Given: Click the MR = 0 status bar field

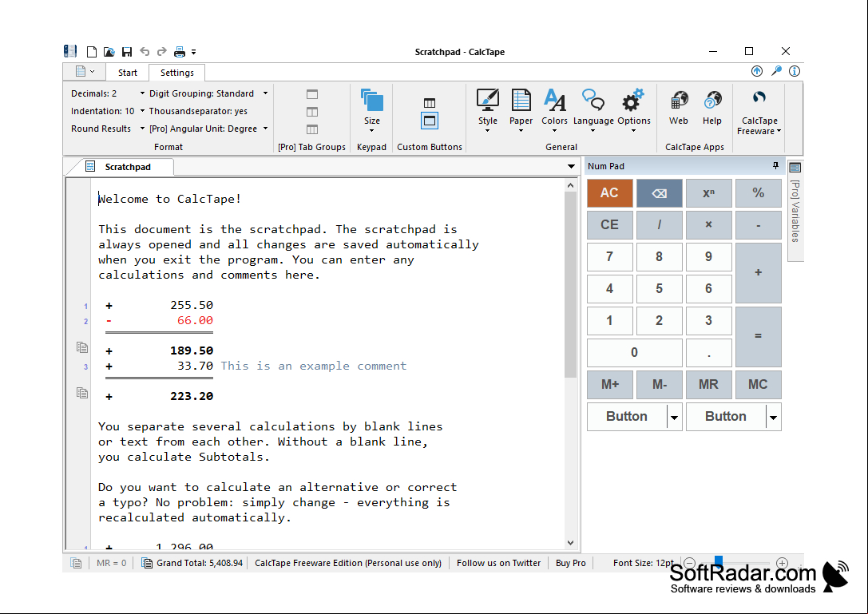Looking at the screenshot, I should pos(111,563).
